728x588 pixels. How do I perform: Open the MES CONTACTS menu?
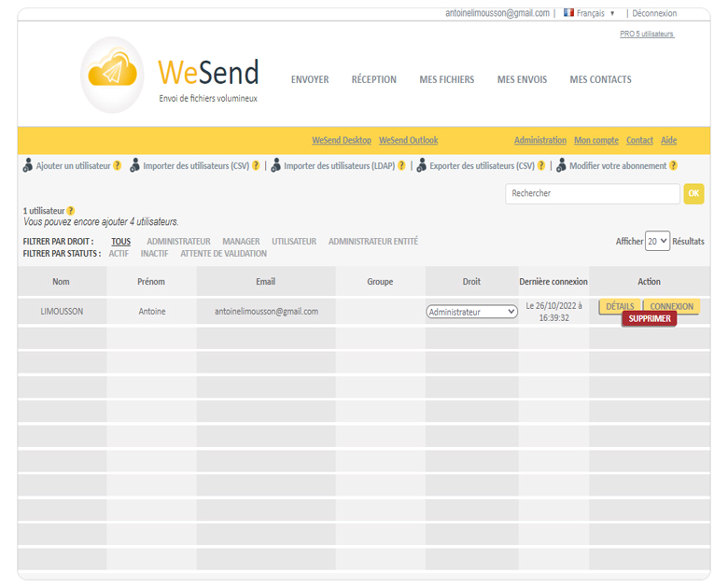click(x=600, y=79)
